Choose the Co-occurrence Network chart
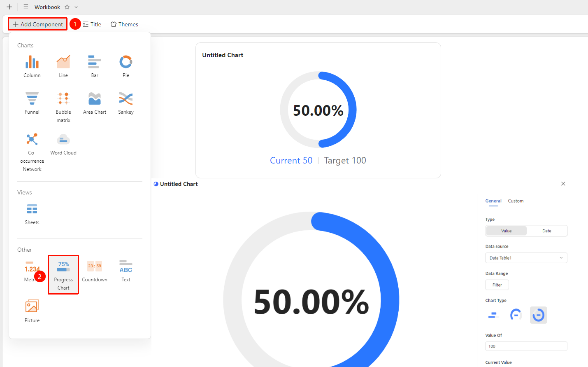The image size is (588, 367). (32, 152)
